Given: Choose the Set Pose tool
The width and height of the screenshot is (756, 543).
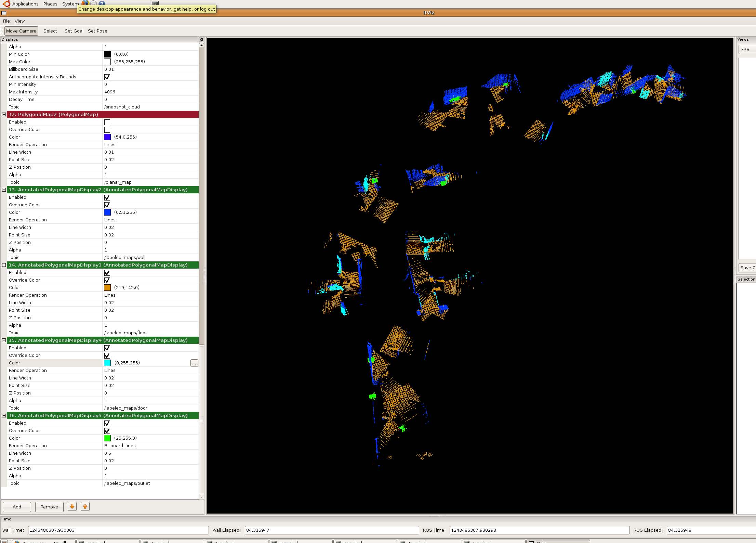Looking at the screenshot, I should click(x=97, y=31).
